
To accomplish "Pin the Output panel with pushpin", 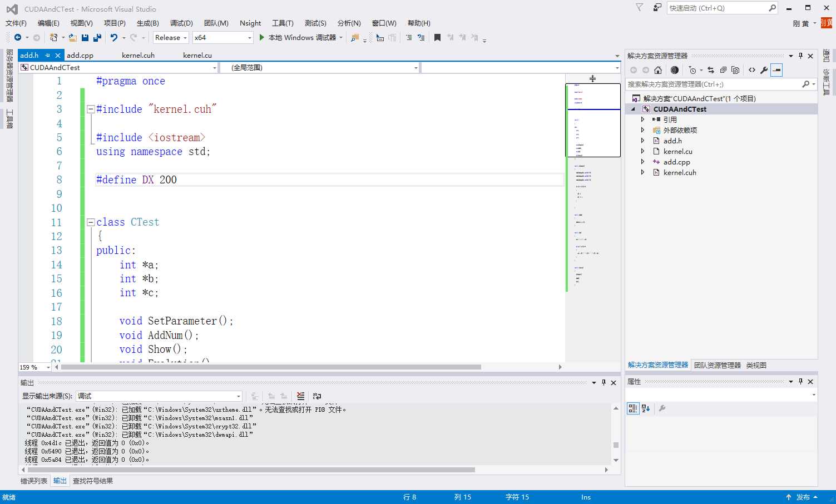I will (x=604, y=382).
